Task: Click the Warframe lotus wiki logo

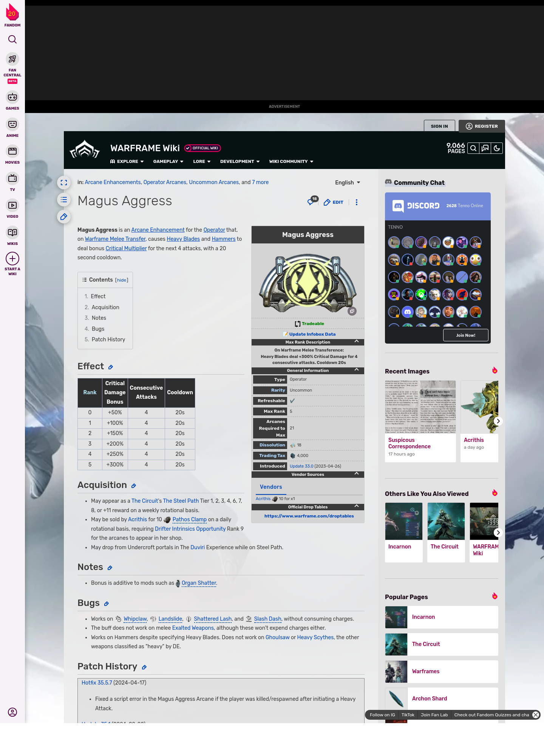Action: [x=85, y=150]
